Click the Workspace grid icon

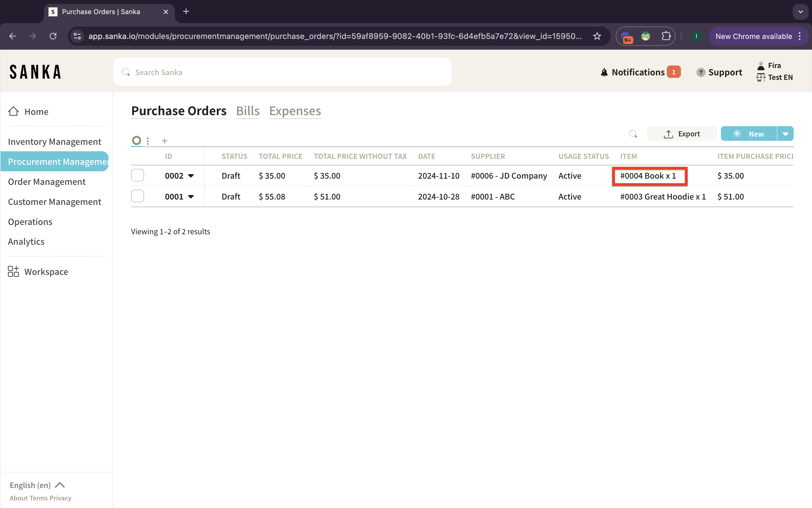14,271
